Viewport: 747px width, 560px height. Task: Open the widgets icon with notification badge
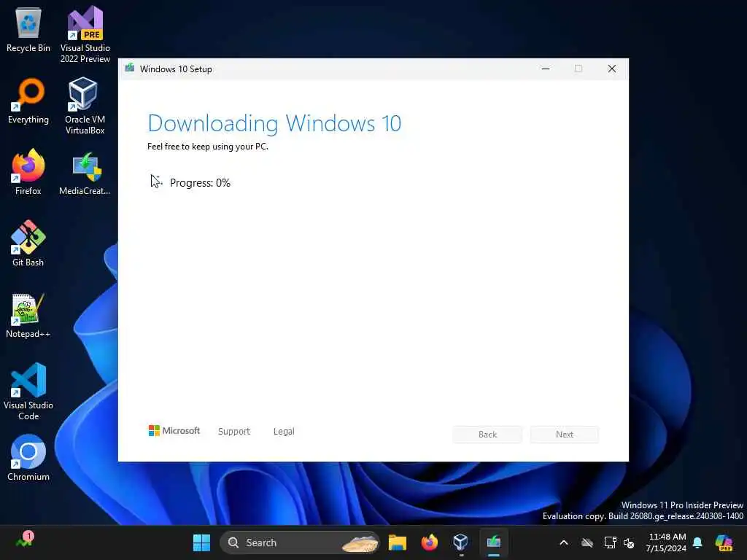tap(24, 540)
